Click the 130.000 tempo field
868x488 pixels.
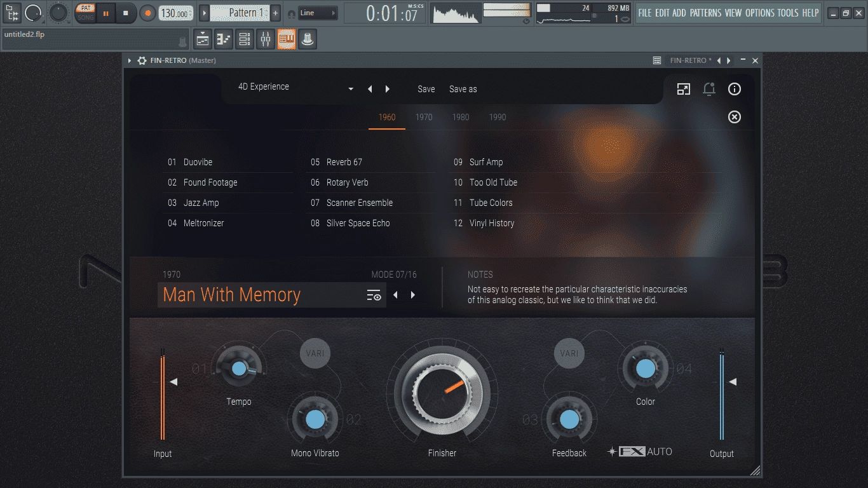coord(175,13)
